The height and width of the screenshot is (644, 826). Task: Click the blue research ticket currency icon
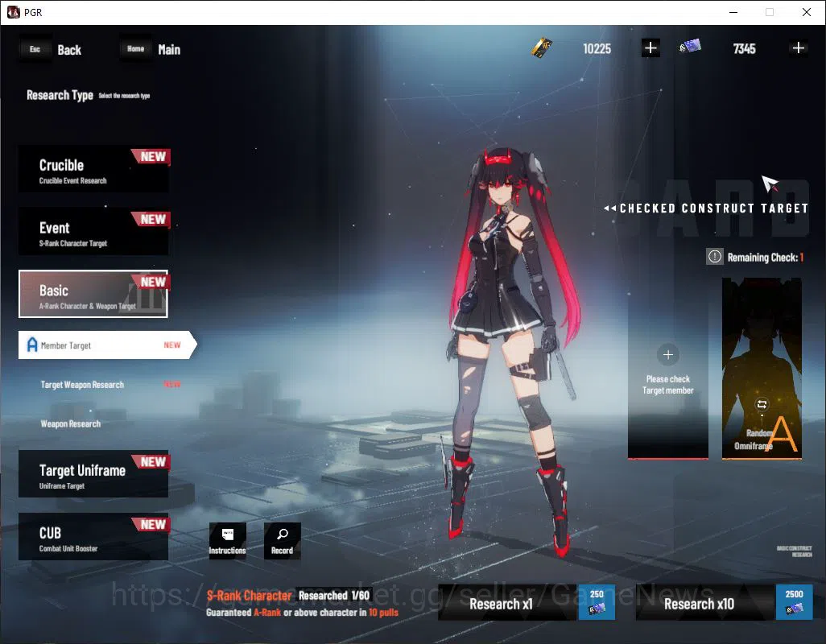pos(690,47)
